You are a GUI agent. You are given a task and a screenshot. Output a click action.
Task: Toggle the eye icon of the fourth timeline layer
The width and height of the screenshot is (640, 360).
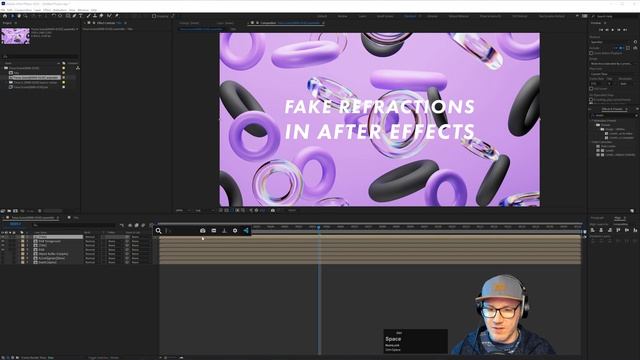click(x=3, y=249)
